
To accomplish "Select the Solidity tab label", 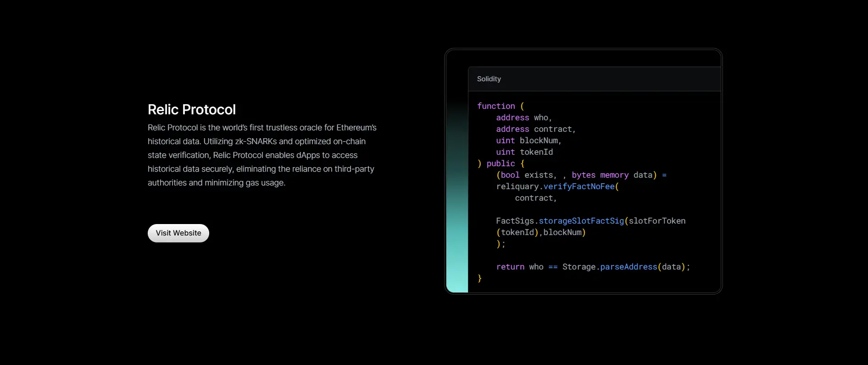I will point(489,79).
